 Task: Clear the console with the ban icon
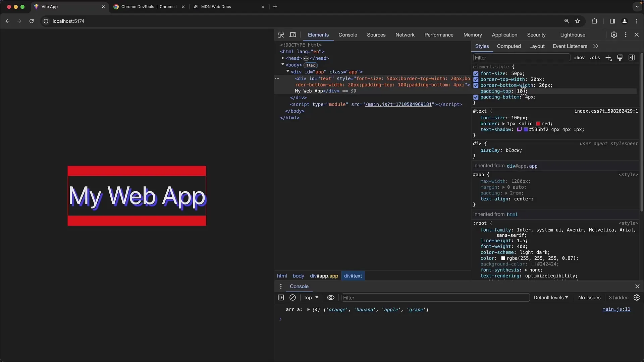[292, 298]
